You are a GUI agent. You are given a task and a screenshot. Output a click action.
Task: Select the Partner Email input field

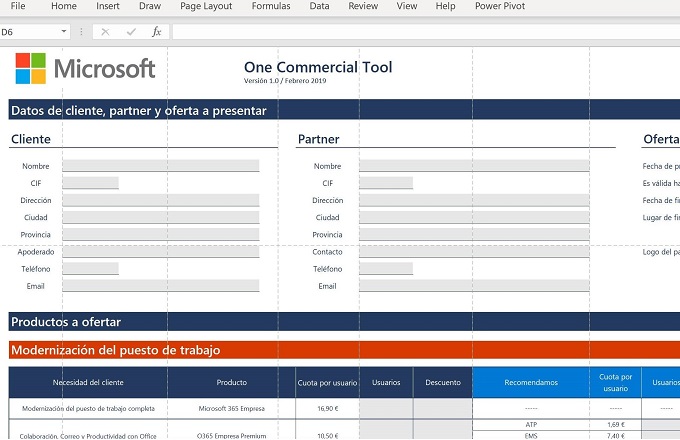tap(474, 286)
